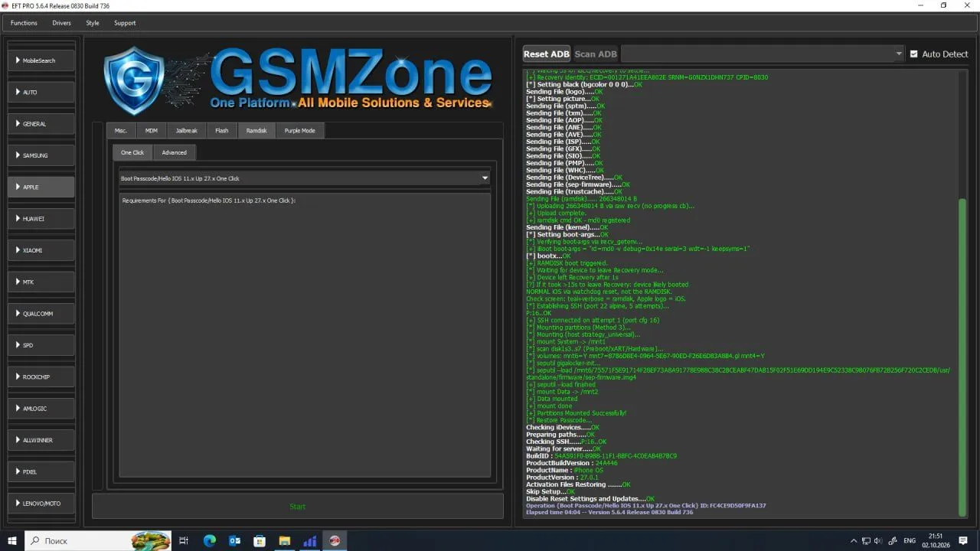Open the ADB device dropdown

point(763,54)
